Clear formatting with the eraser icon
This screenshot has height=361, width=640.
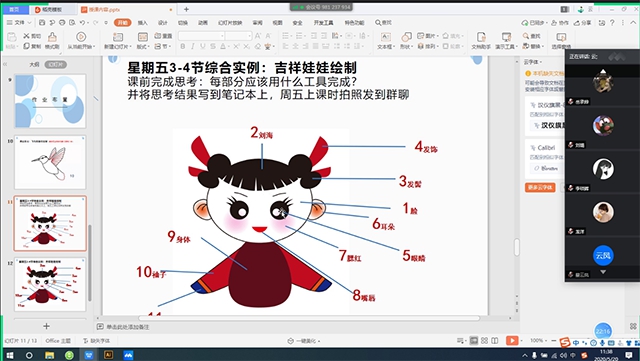click(x=258, y=47)
